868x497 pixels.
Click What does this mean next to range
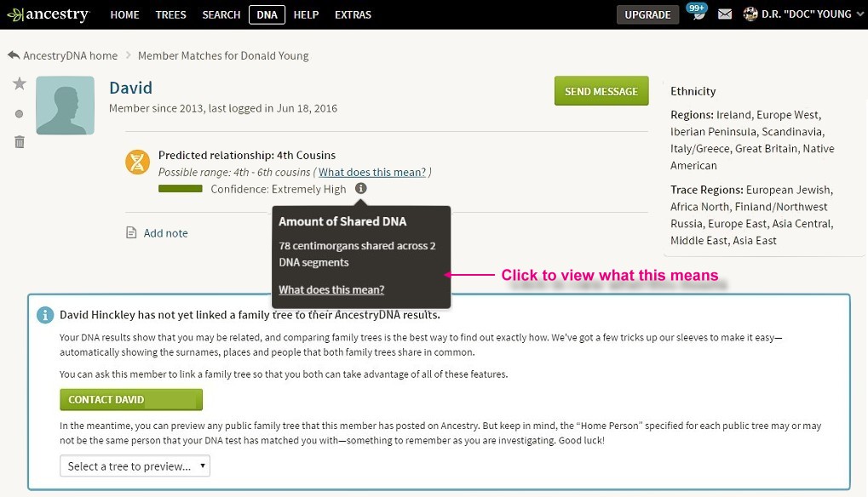tap(372, 172)
